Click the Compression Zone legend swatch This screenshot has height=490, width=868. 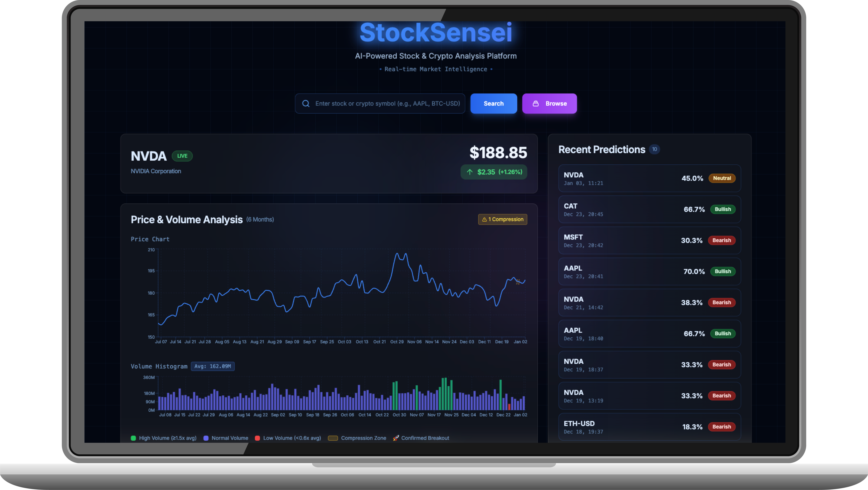pyautogui.click(x=333, y=438)
